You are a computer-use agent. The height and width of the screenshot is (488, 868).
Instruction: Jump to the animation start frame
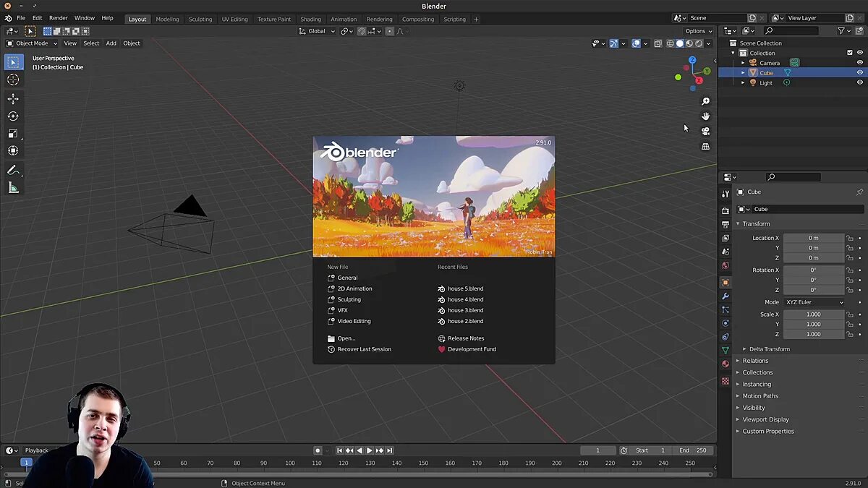(x=339, y=450)
